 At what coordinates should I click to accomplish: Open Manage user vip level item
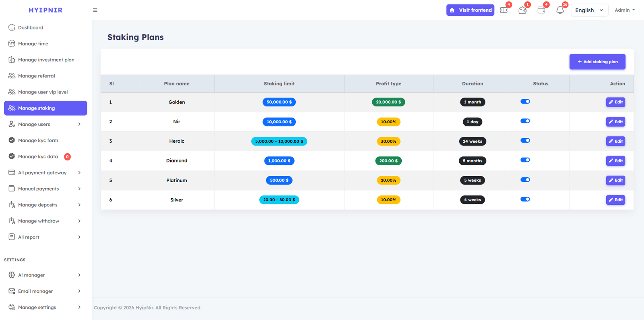tap(45, 92)
